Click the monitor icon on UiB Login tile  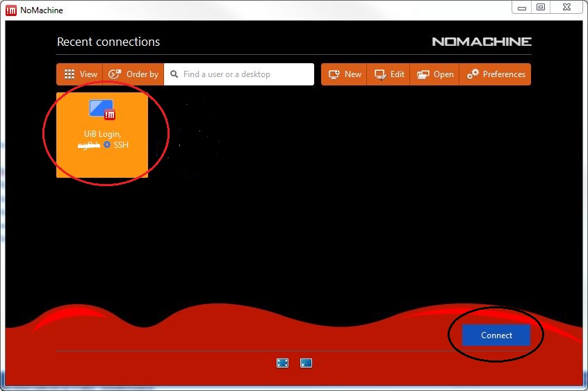[x=102, y=109]
